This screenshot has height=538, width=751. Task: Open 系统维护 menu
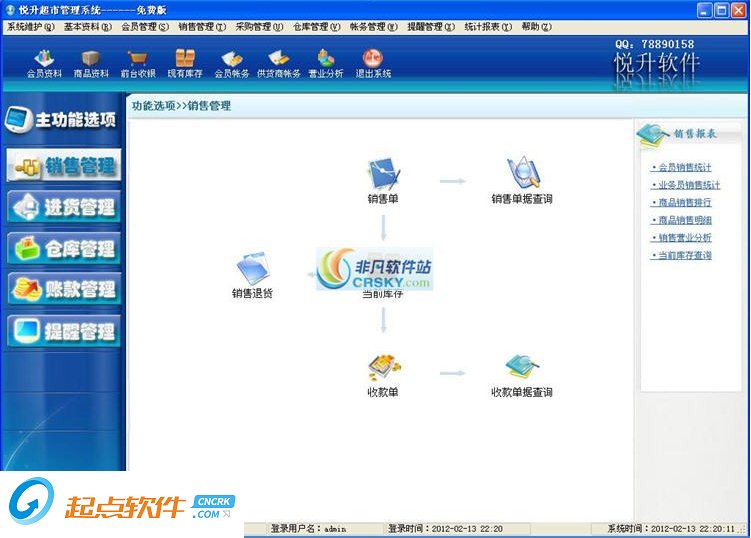click(31, 27)
